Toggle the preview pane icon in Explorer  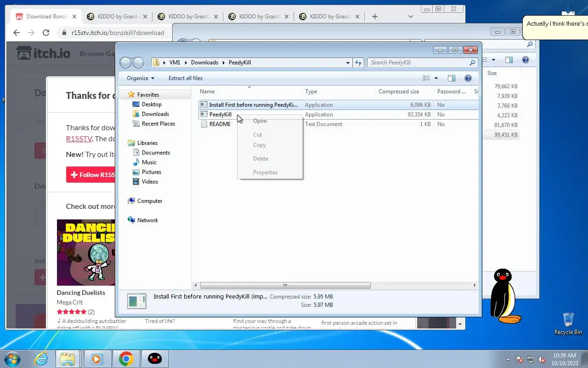point(452,78)
